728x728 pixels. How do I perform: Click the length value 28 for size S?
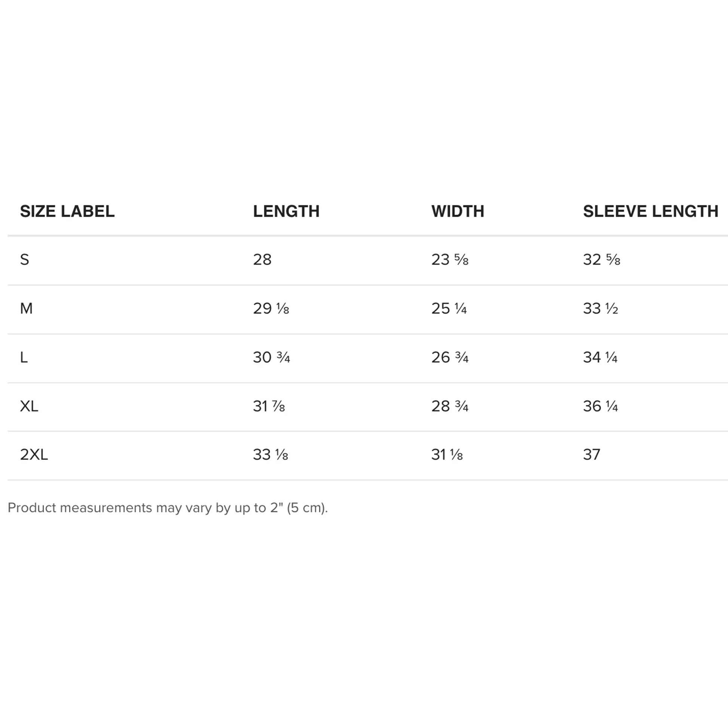pos(262,260)
